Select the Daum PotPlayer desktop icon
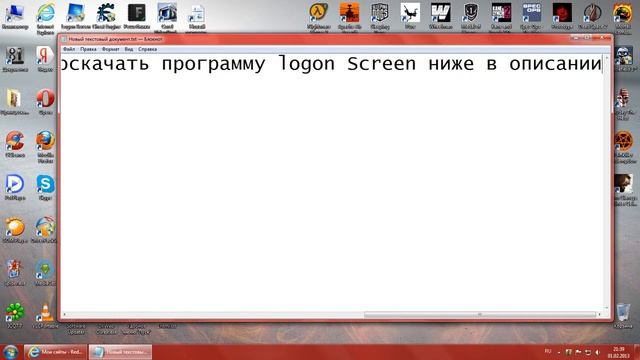 (15, 187)
